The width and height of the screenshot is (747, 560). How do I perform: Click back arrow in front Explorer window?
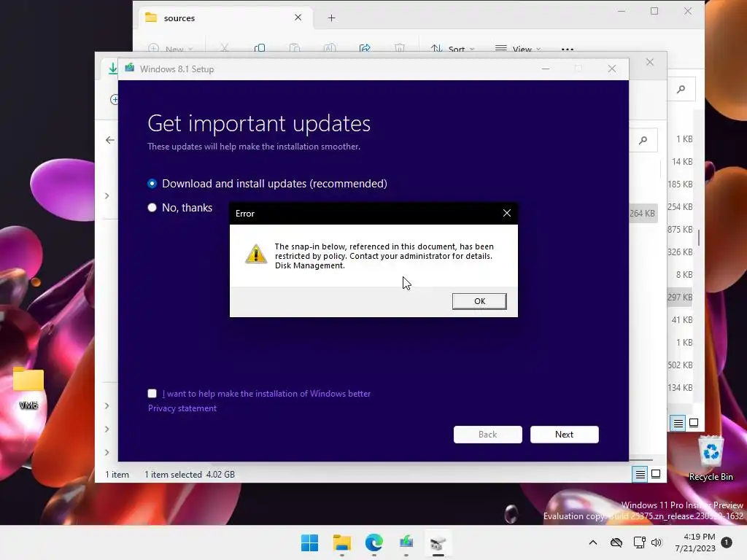(110, 140)
